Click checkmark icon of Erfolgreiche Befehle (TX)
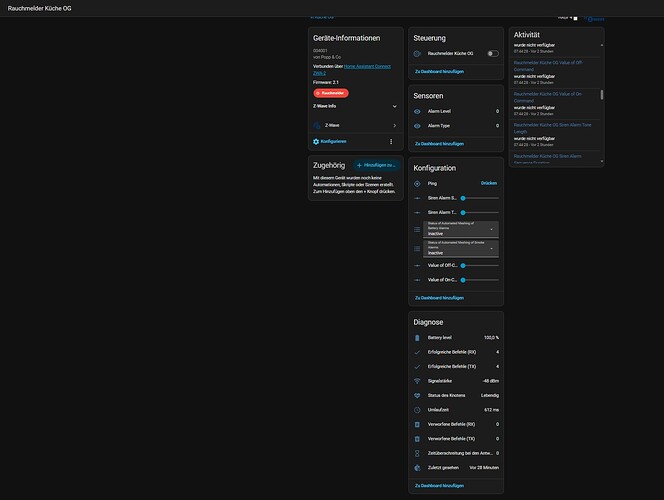Image resolution: width=664 pixels, height=500 pixels. pos(417,367)
